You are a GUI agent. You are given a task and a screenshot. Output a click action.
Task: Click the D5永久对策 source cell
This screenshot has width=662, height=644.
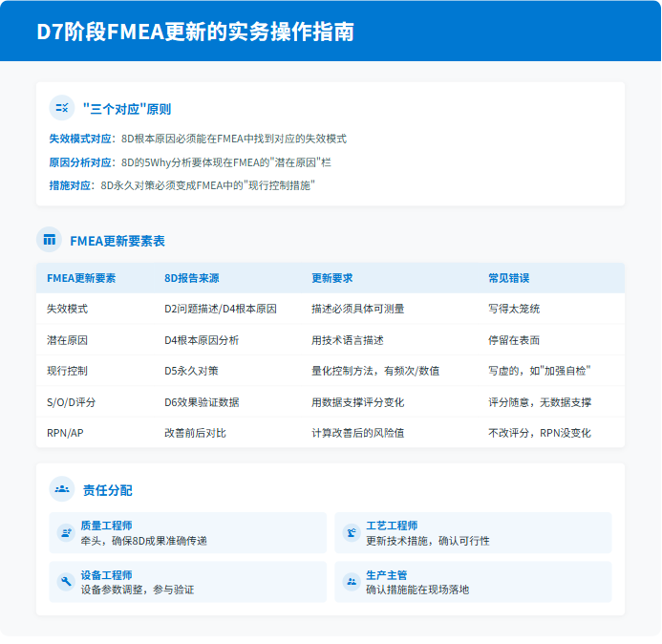tap(191, 371)
